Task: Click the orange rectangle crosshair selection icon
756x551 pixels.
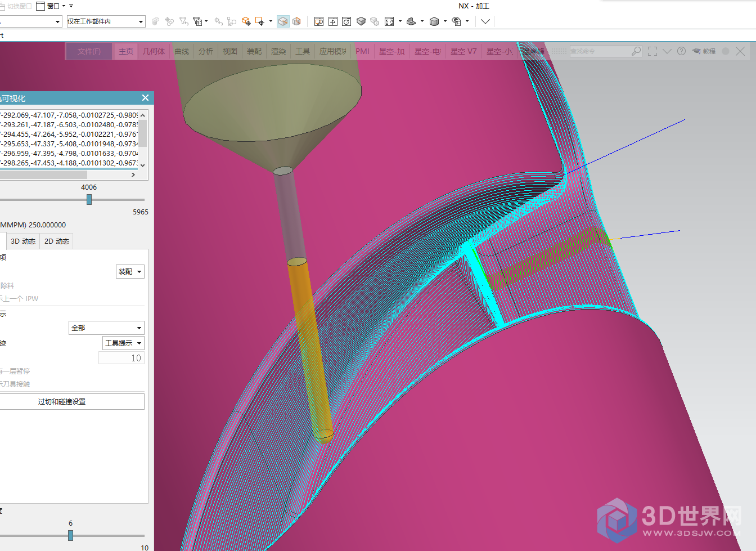Action: tap(259, 21)
